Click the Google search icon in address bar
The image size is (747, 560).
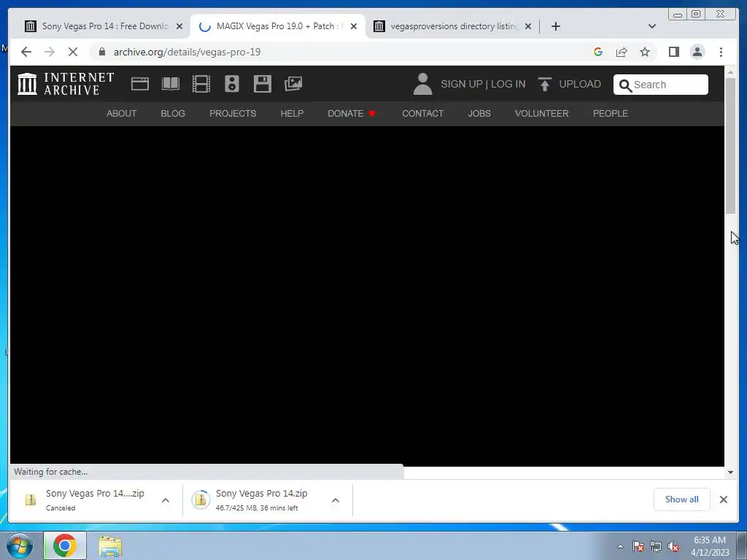(x=598, y=52)
